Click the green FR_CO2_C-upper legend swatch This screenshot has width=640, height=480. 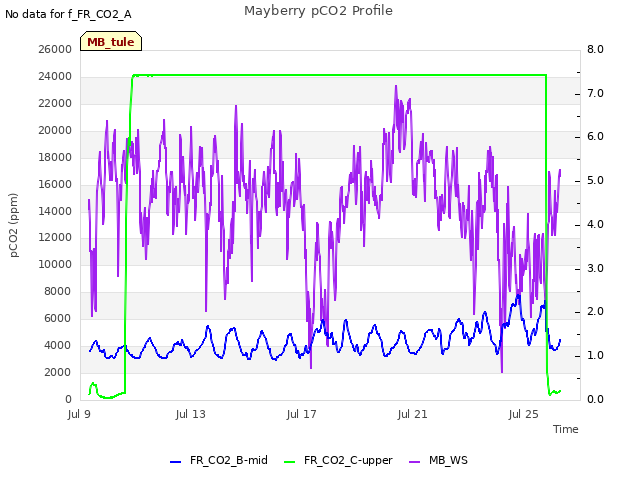[x=289, y=462]
